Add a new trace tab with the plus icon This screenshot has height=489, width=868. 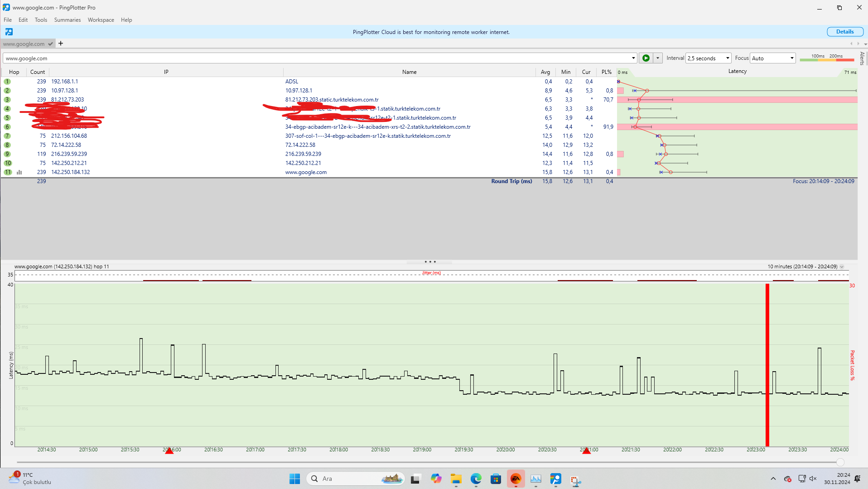(61, 44)
